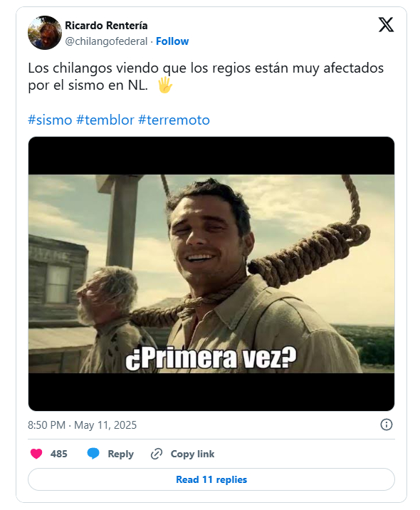
Task: Click the tweet body text
Action: coord(206,77)
